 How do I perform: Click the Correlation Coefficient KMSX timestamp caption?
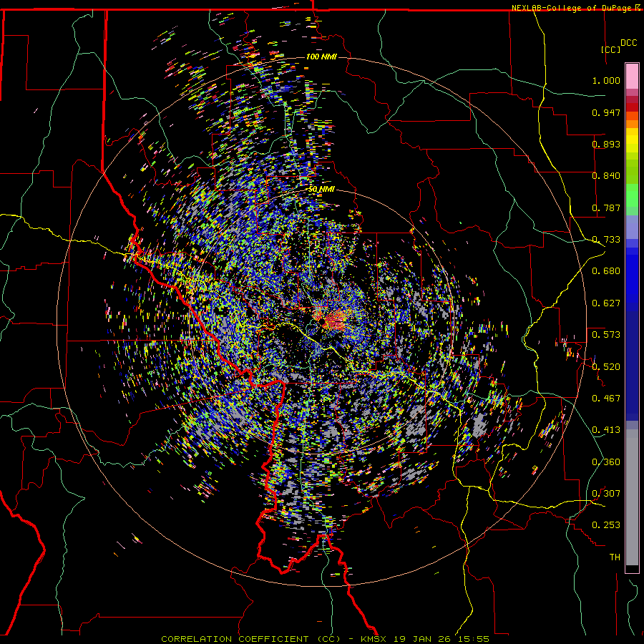coord(325,639)
